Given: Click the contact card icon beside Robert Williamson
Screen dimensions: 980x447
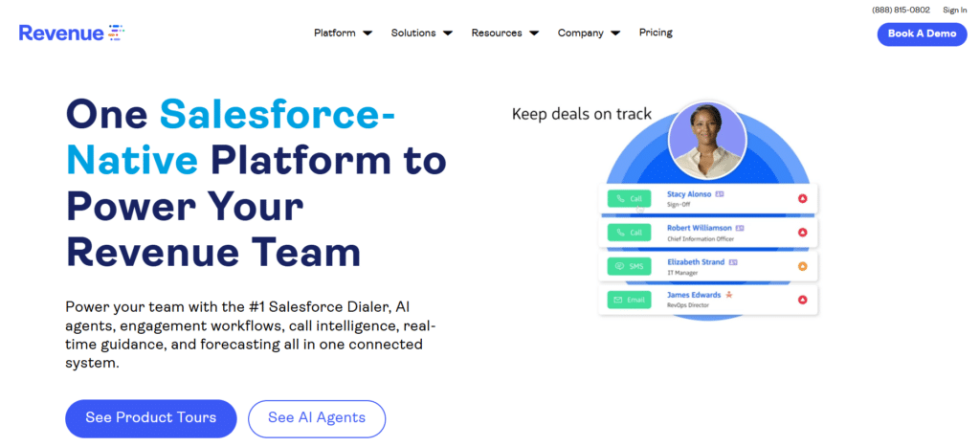Looking at the screenshot, I should point(740,228).
